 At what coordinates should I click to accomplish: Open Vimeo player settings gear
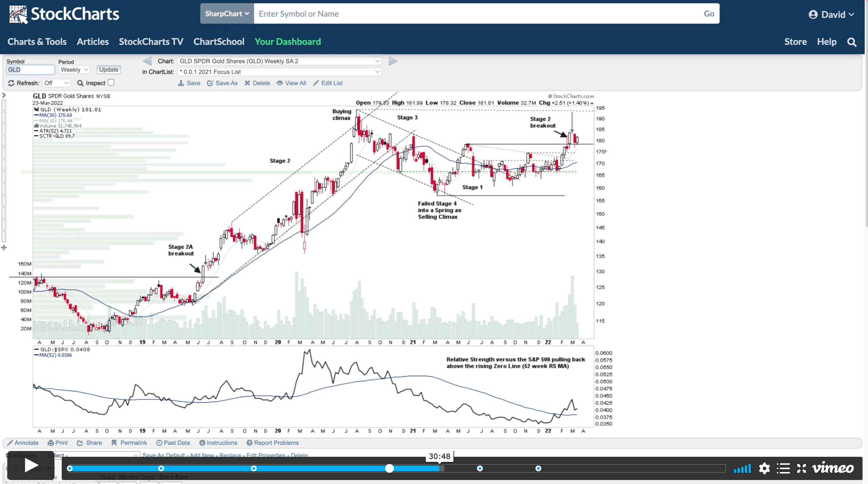coord(764,468)
